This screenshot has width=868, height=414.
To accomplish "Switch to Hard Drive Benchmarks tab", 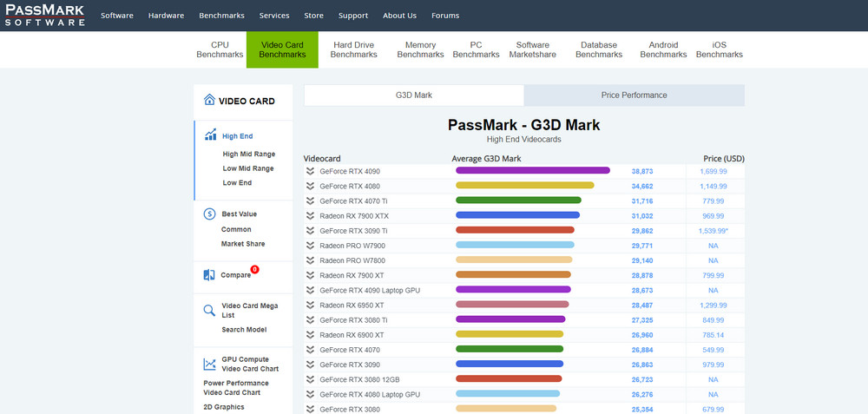I will point(354,49).
